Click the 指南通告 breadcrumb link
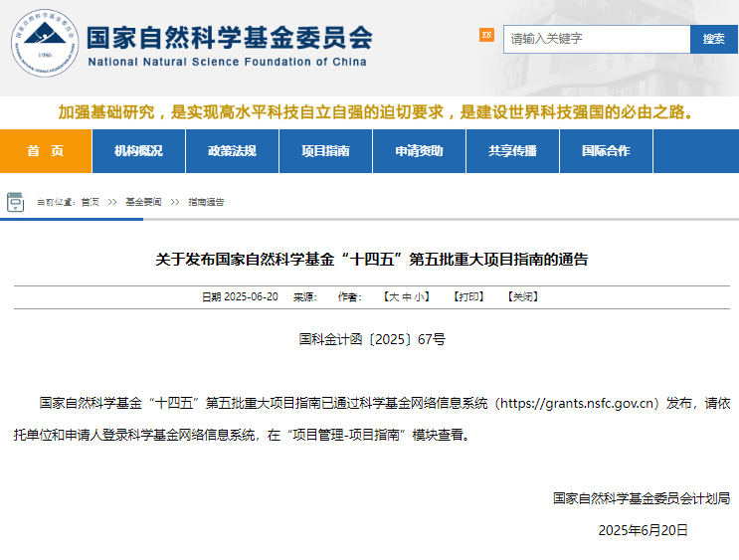 (x=206, y=202)
